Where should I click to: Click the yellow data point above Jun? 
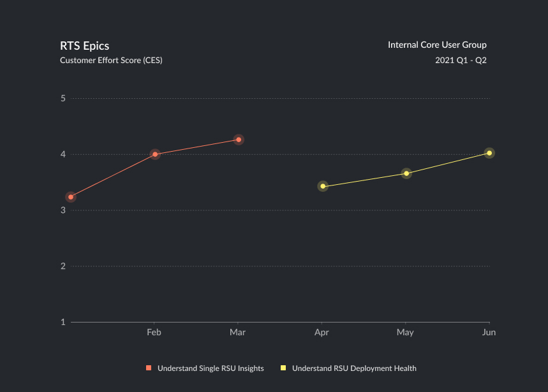489,153
